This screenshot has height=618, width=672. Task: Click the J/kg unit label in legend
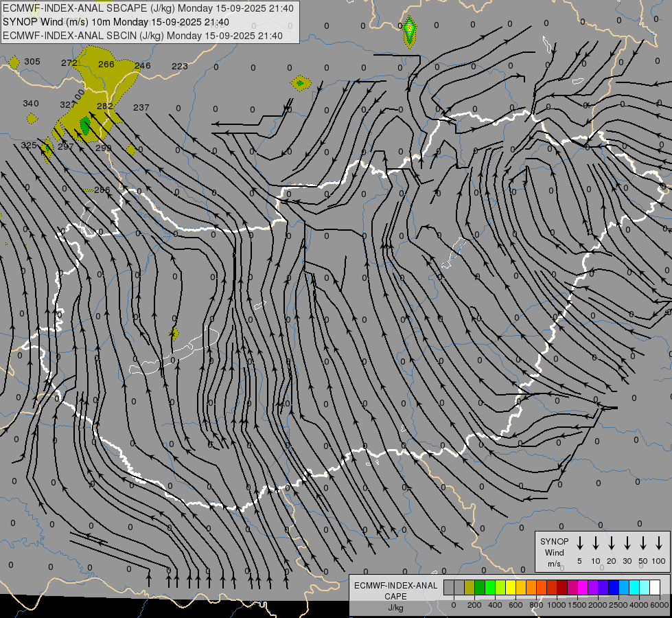(395, 608)
